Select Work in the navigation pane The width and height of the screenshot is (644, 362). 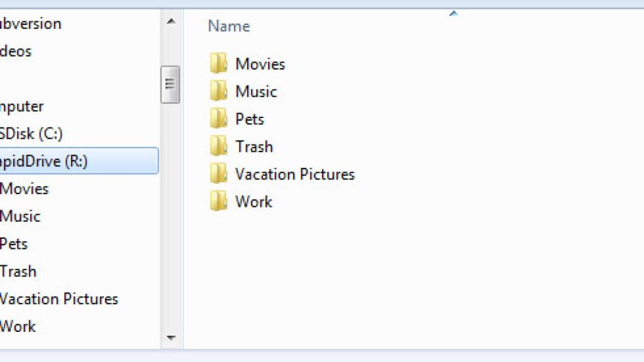pyautogui.click(x=18, y=326)
